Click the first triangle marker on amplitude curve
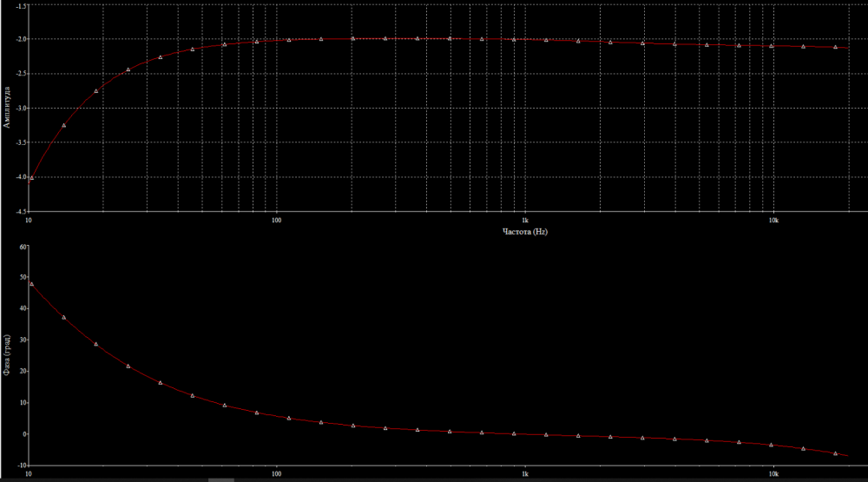This screenshot has width=868, height=482. 32,177
